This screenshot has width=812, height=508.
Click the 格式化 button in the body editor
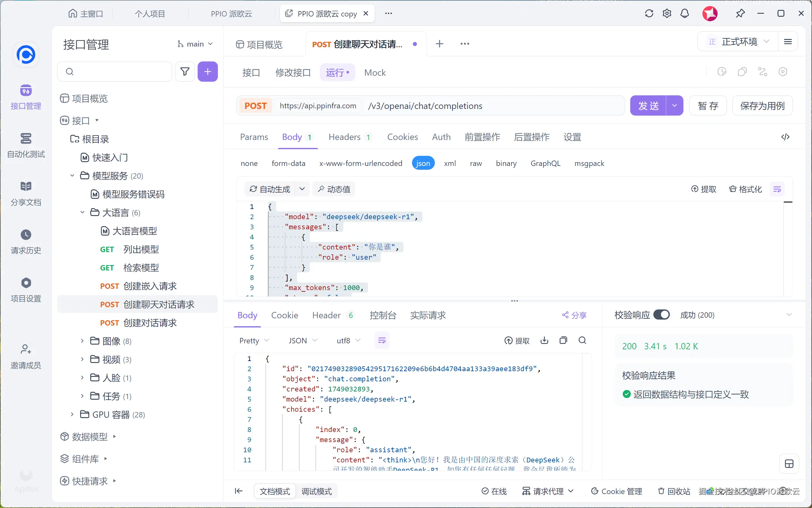tap(745, 189)
